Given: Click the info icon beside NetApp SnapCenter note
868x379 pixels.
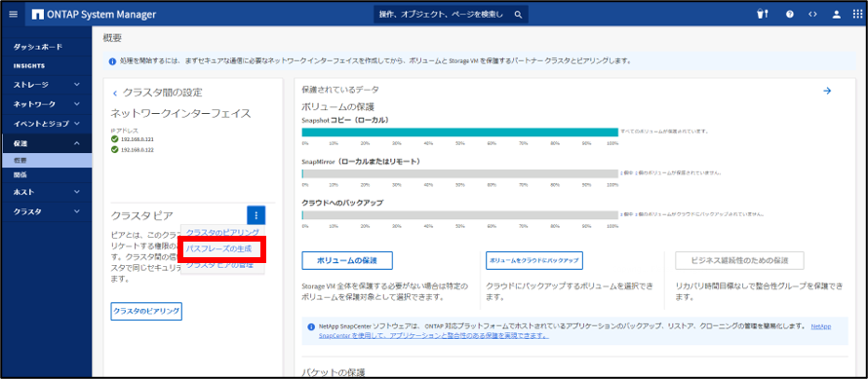Looking at the screenshot, I should [x=311, y=327].
